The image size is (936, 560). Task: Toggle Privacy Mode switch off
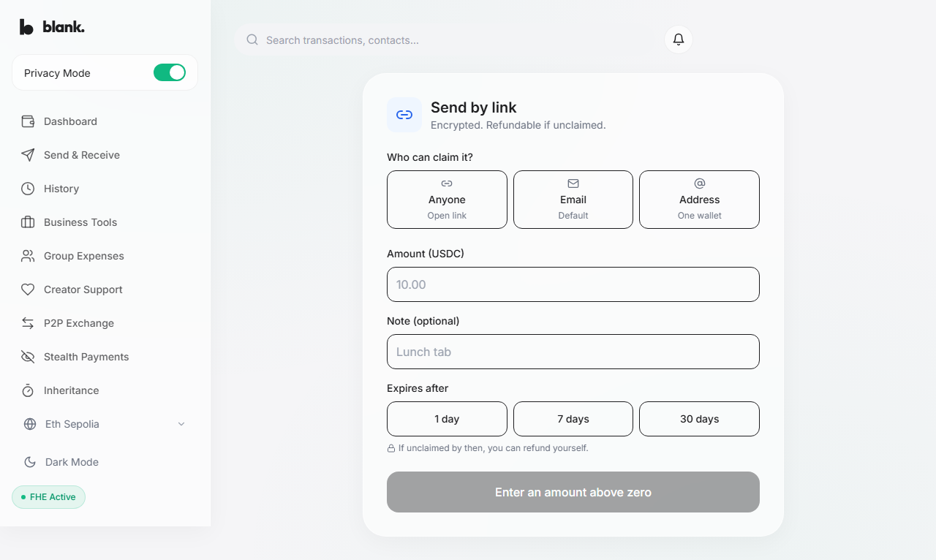coord(170,72)
